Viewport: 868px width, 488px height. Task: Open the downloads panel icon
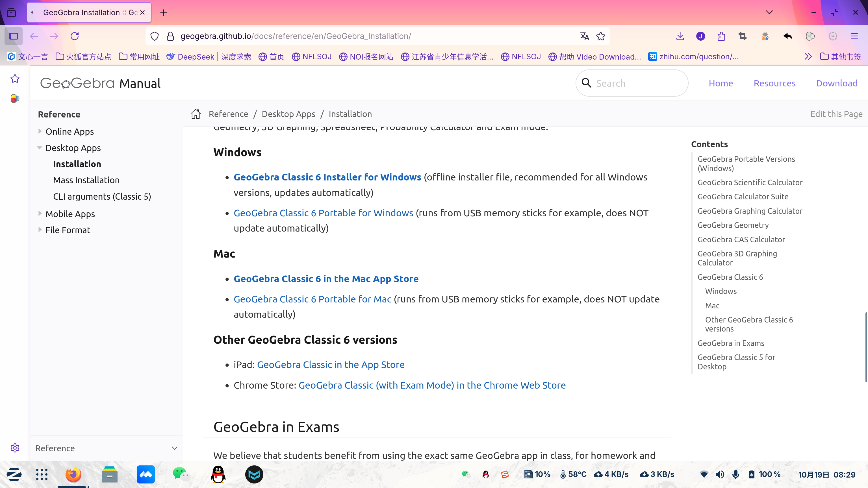click(x=680, y=36)
